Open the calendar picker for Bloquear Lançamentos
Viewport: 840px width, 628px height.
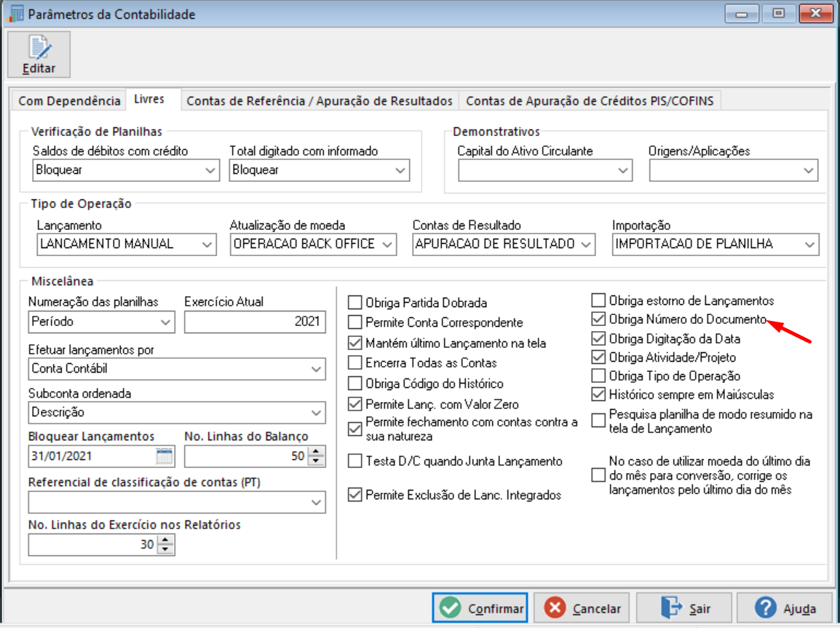tap(165, 456)
